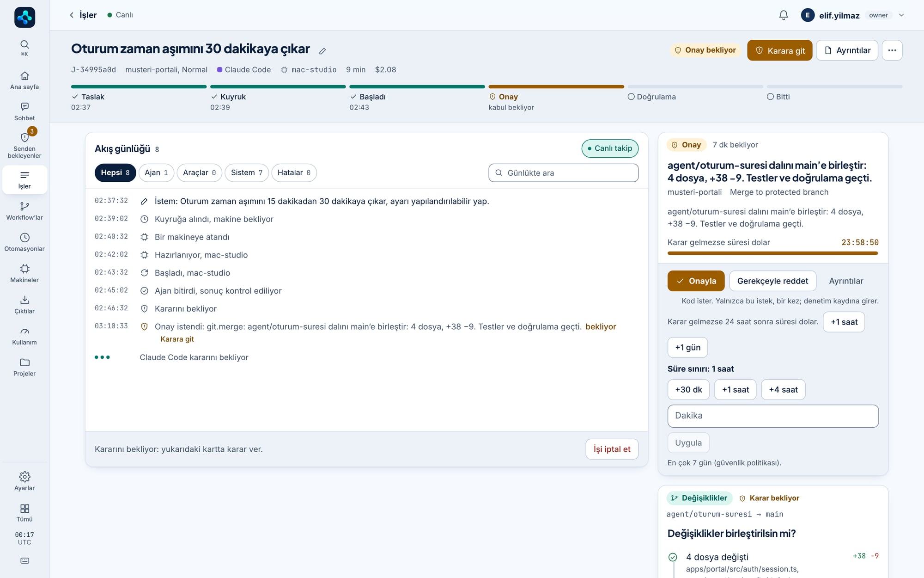Select the Ajan log filter tab

156,172
